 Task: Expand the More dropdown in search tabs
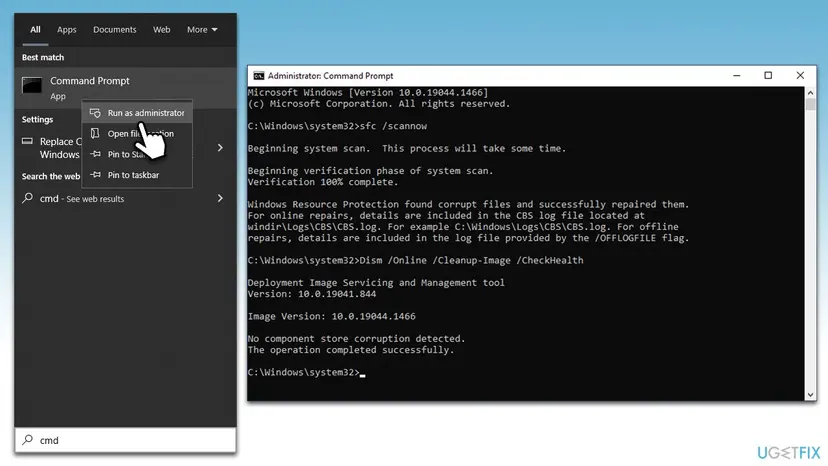(202, 30)
